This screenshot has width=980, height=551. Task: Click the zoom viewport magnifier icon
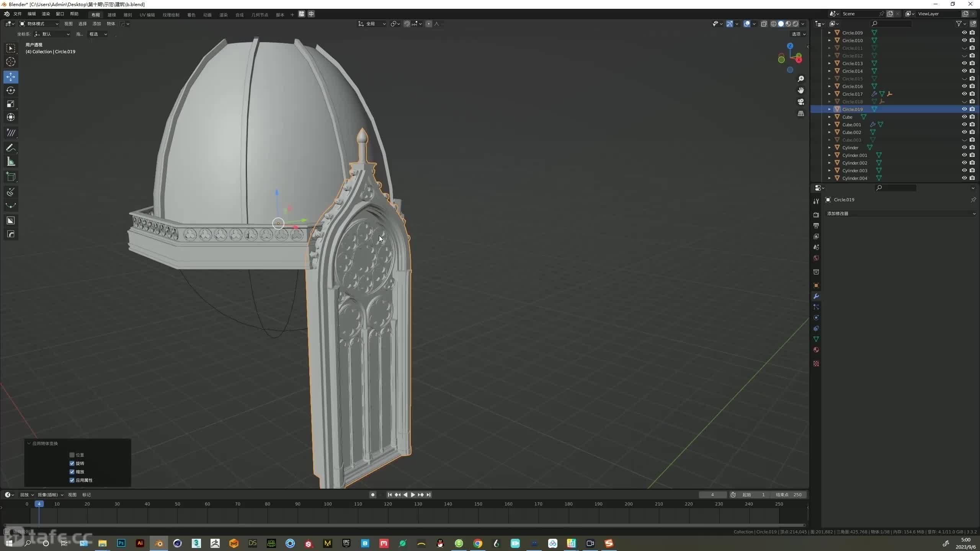tap(800, 79)
